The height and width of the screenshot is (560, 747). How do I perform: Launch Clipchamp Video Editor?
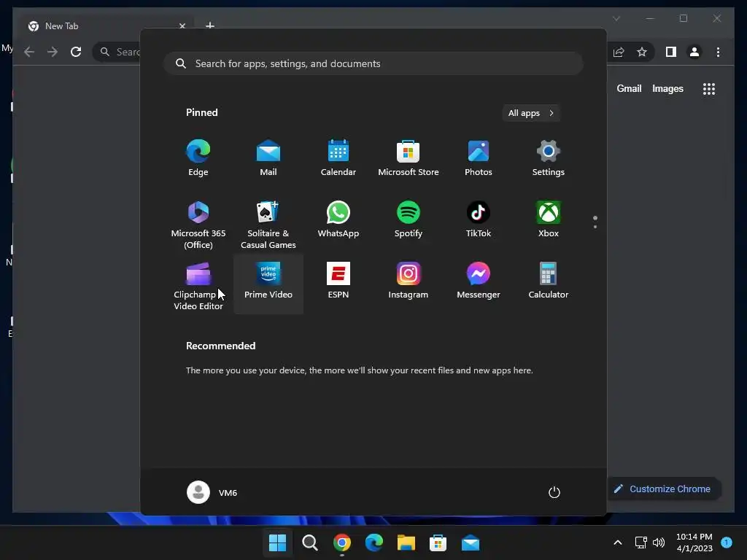pos(198,286)
